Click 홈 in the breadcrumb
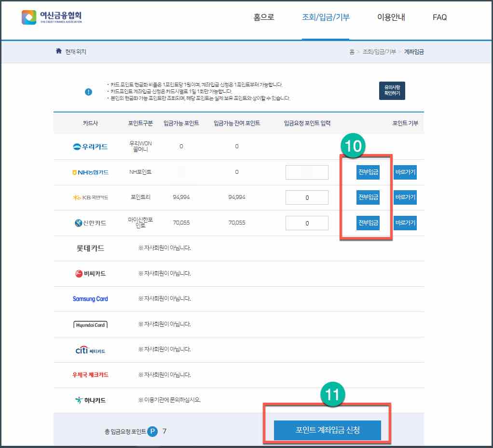 tap(352, 52)
